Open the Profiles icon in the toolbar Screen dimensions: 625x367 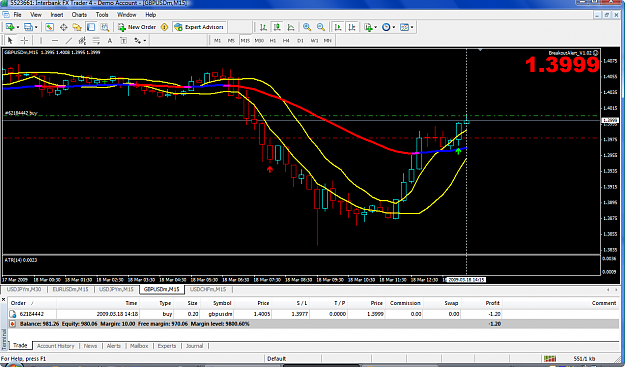click(x=28, y=27)
